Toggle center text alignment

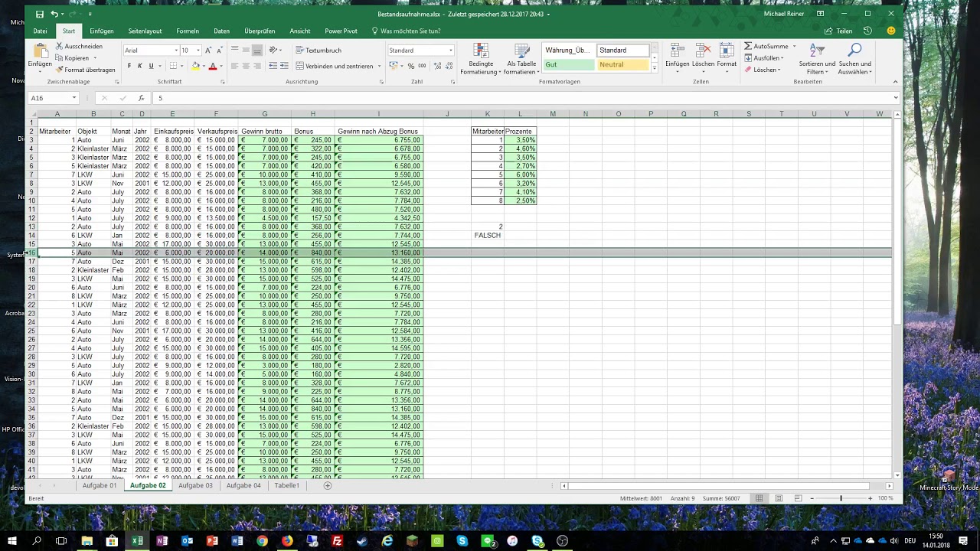click(x=247, y=66)
